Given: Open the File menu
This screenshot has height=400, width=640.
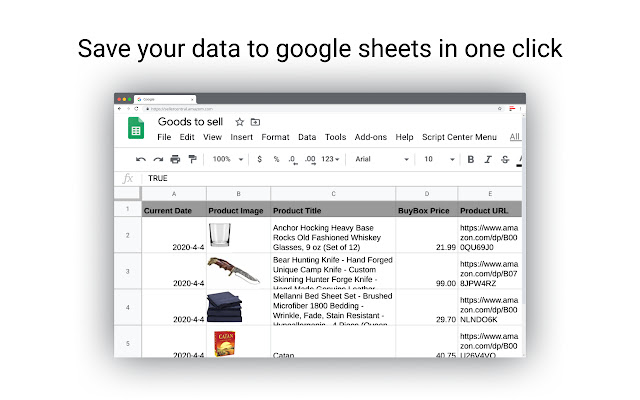Looking at the screenshot, I should (164, 137).
